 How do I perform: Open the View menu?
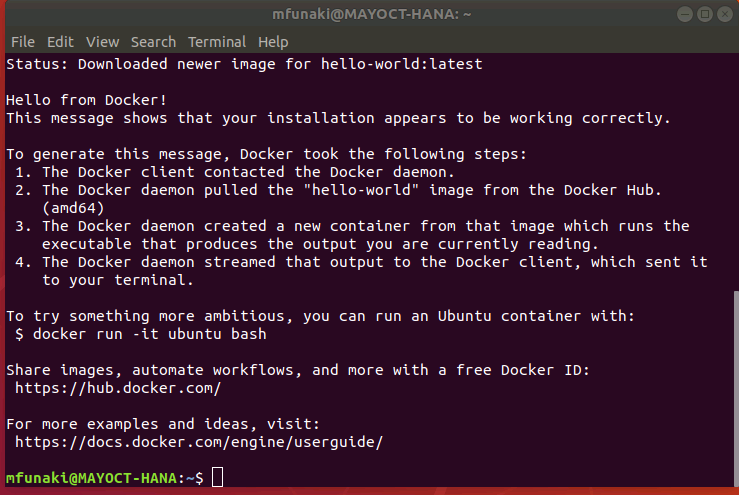click(x=102, y=42)
